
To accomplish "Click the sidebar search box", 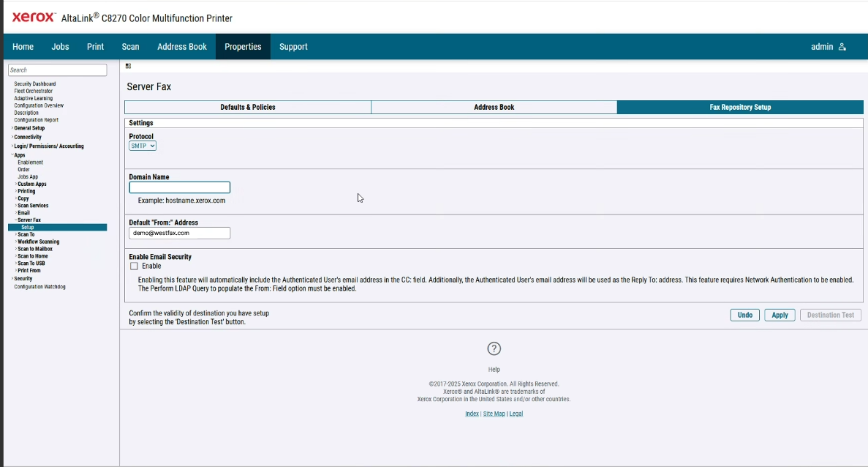I will pyautogui.click(x=57, y=70).
